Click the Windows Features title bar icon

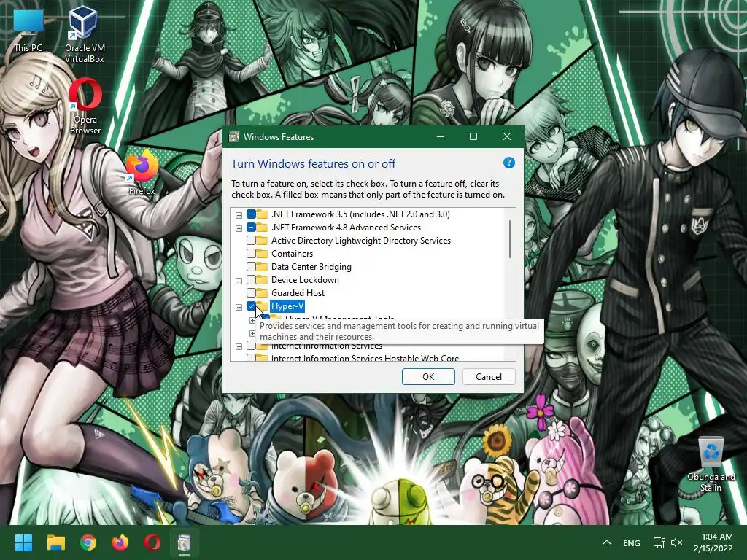click(x=234, y=136)
